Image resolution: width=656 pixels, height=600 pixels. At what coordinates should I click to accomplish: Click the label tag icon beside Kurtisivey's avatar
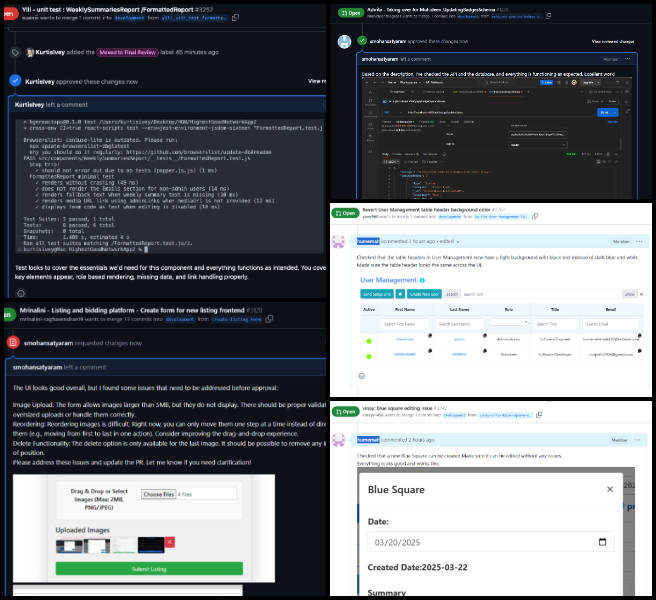pos(15,53)
